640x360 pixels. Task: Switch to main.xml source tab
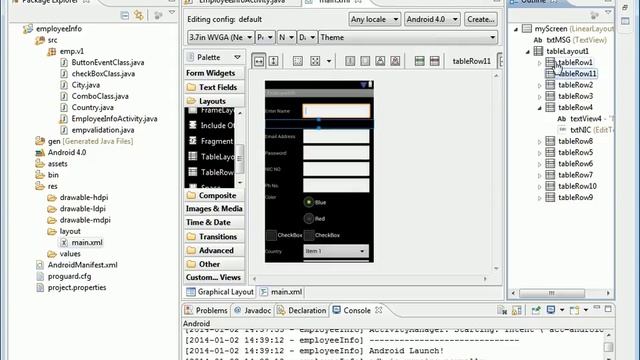282,292
